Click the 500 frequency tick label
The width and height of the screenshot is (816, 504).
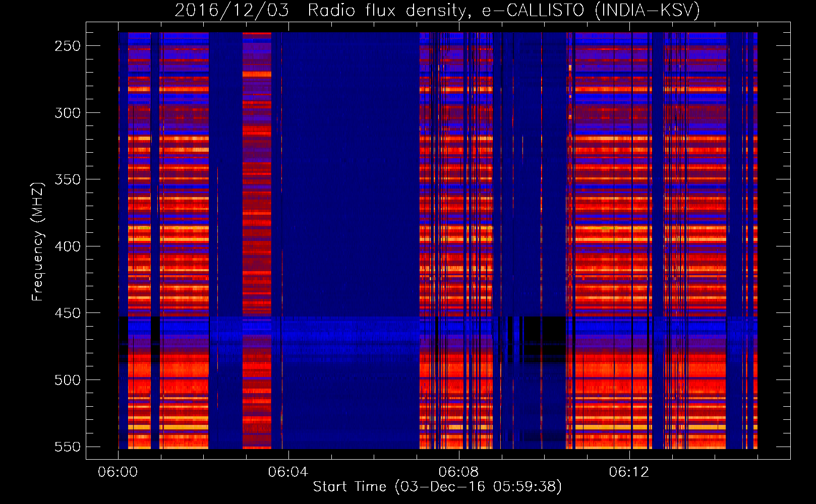(68, 380)
